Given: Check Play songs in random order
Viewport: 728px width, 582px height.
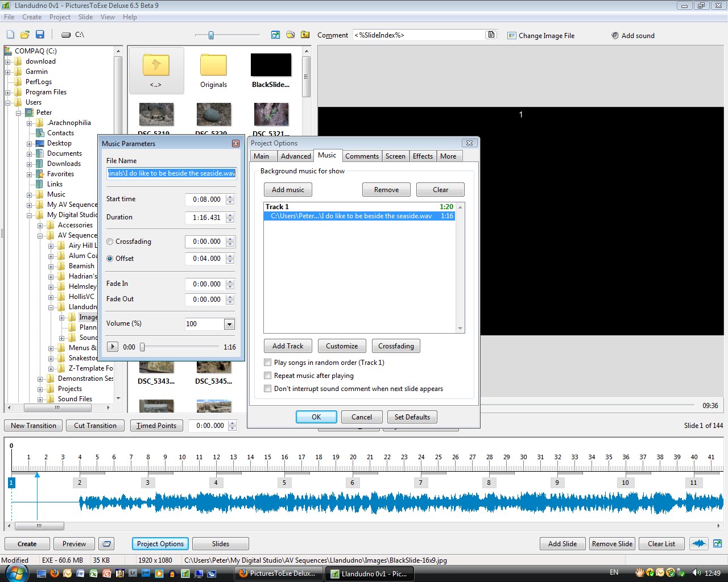Looking at the screenshot, I should 267,363.
